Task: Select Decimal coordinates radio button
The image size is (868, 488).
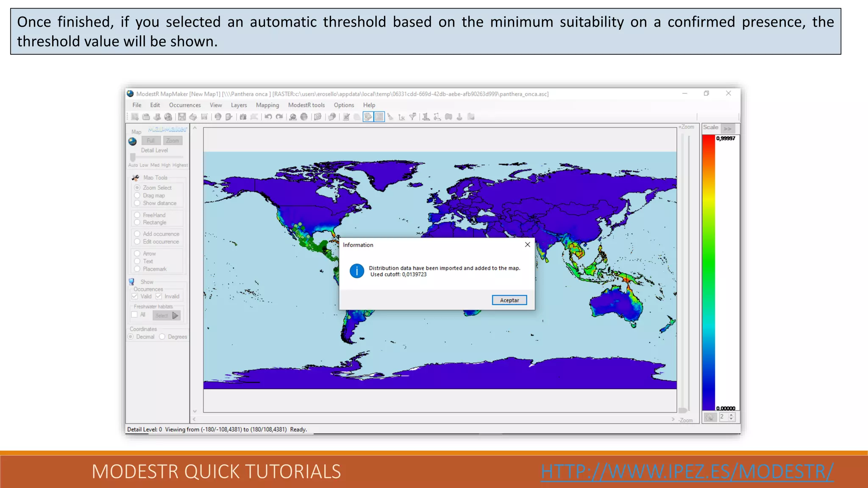Action: tap(131, 337)
